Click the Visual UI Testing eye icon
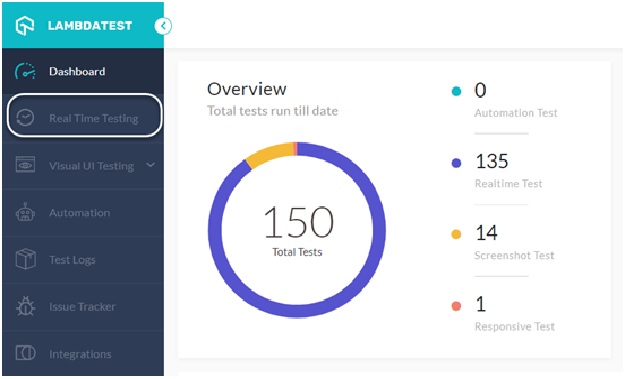The height and width of the screenshot is (379, 629). point(25,165)
